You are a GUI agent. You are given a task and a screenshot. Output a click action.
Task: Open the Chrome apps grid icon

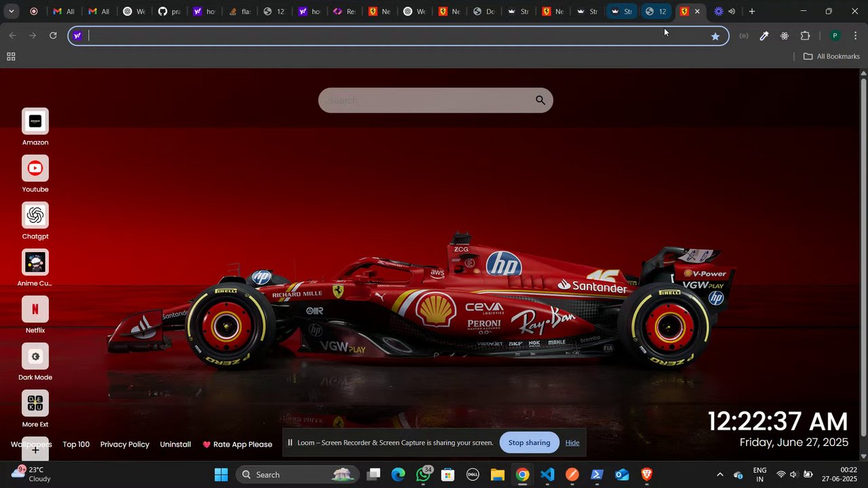pyautogui.click(x=11, y=57)
